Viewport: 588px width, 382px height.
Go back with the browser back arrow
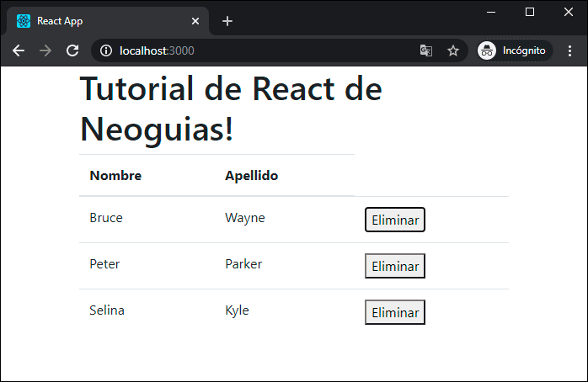(x=19, y=50)
